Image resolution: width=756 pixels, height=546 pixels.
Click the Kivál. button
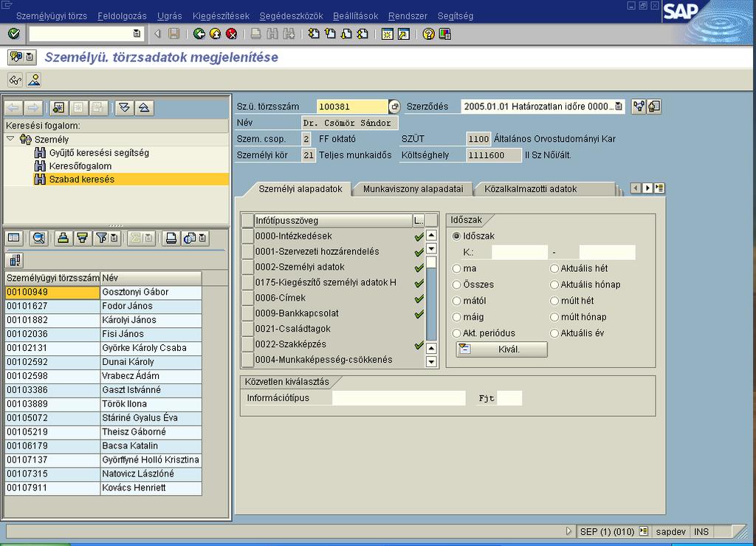pyautogui.click(x=501, y=349)
